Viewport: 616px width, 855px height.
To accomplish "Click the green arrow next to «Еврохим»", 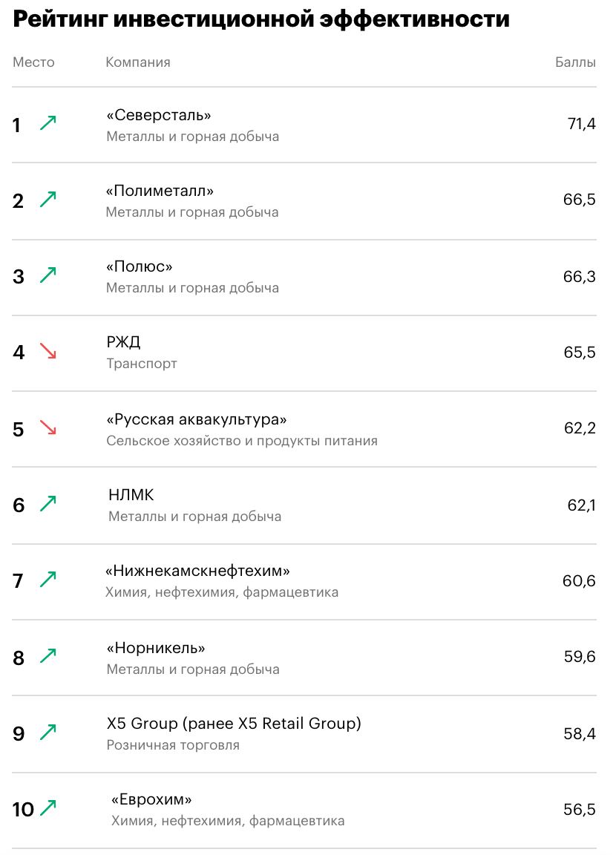I will (48, 808).
